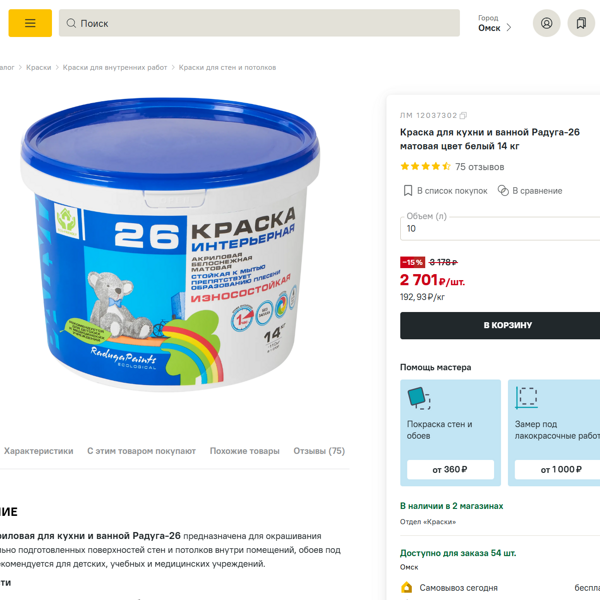Open the Объем (л) volume dropdown
Screen dimensions: 600x600
500,228
